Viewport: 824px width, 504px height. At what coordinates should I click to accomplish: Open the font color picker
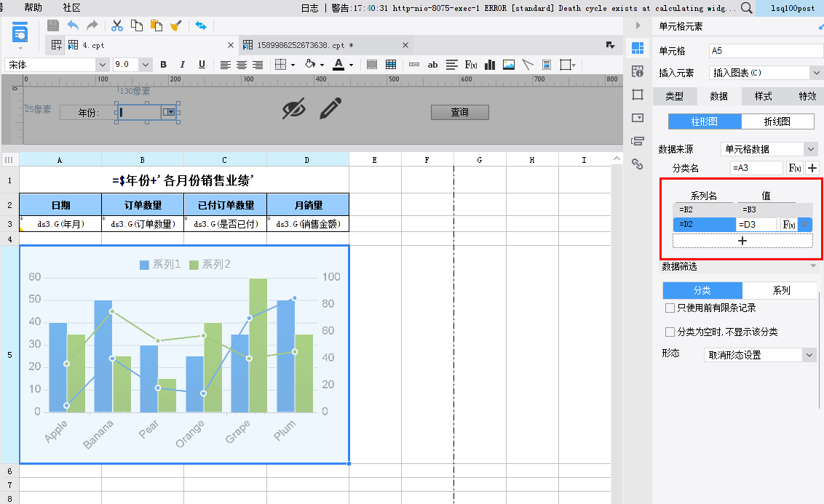[x=338, y=65]
